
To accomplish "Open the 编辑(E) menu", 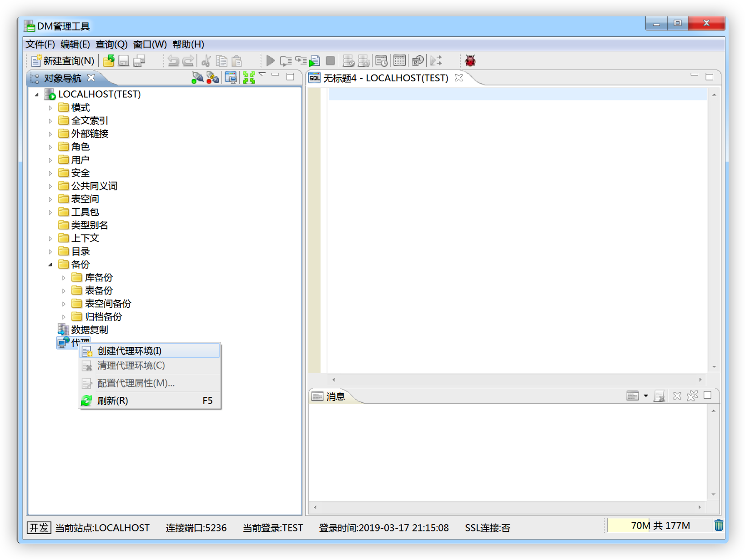I will [x=75, y=44].
